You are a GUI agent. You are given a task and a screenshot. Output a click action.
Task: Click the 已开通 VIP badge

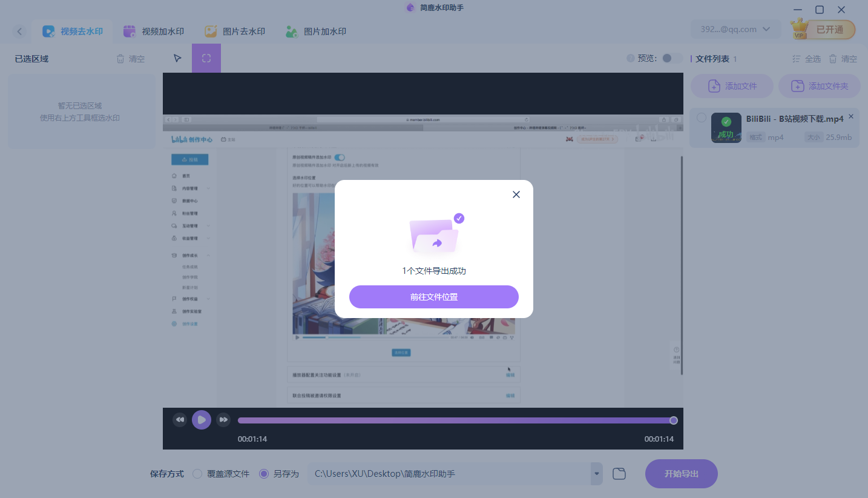click(823, 30)
